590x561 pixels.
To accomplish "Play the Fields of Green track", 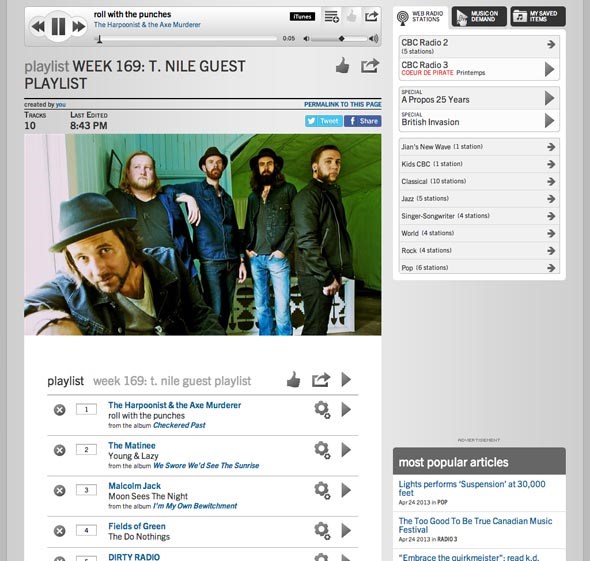I will [x=346, y=531].
